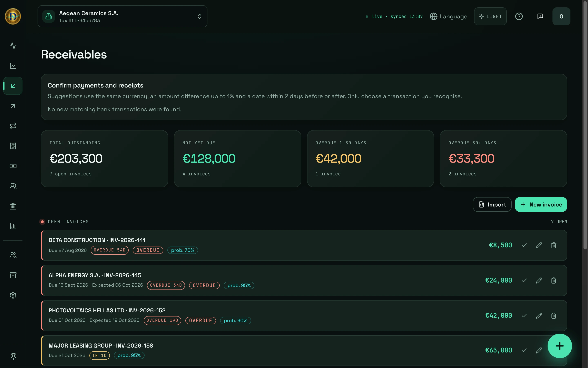
Task: Open the Language selector
Action: point(449,16)
